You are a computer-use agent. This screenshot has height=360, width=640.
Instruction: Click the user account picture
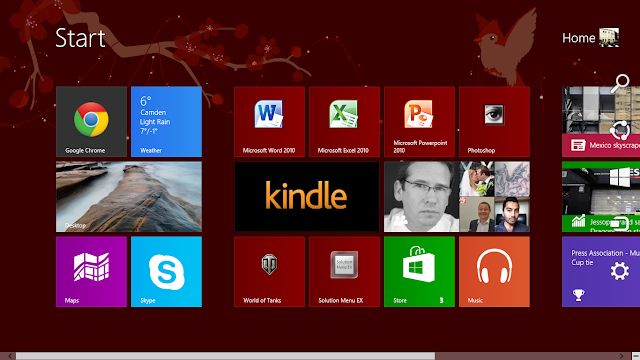click(x=609, y=38)
